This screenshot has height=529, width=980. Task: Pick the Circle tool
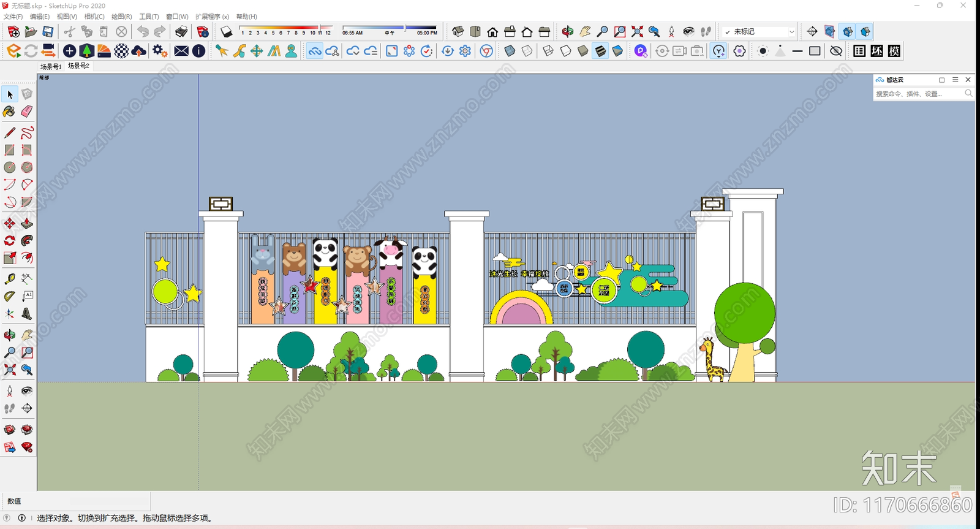pos(10,167)
